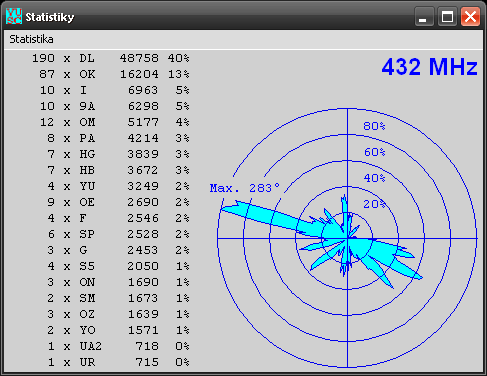Click the UR row showing 715
The image size is (487, 376).
click(x=118, y=362)
